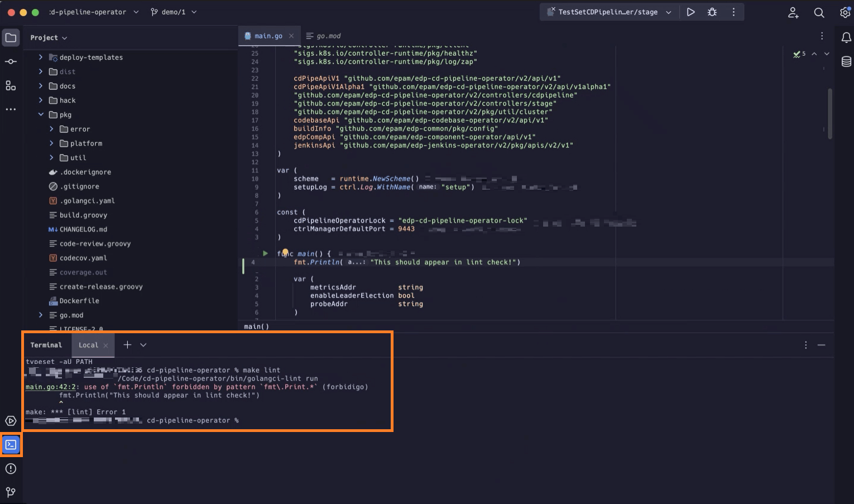The height and width of the screenshot is (504, 854).
Task: Open the demo/1 branch dropdown
Action: coord(174,11)
